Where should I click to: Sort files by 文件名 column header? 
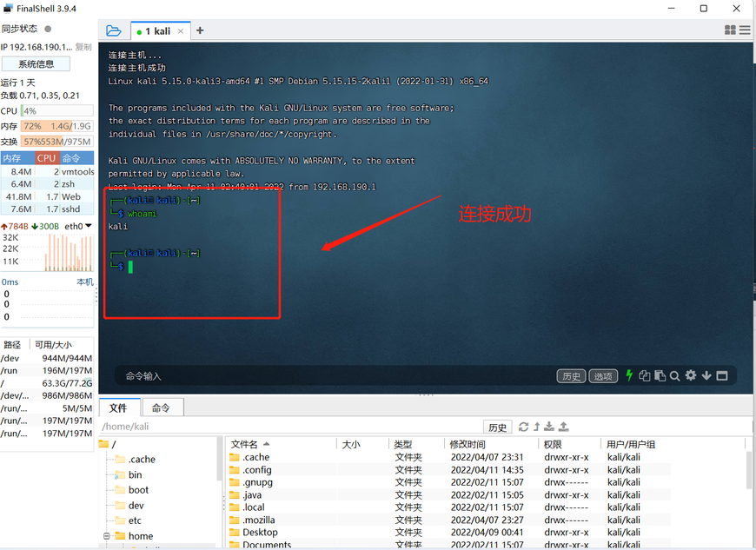point(281,444)
